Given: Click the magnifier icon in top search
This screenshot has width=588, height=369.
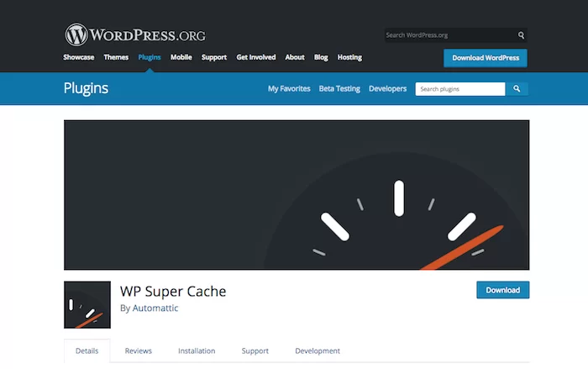Looking at the screenshot, I should pyautogui.click(x=521, y=35).
